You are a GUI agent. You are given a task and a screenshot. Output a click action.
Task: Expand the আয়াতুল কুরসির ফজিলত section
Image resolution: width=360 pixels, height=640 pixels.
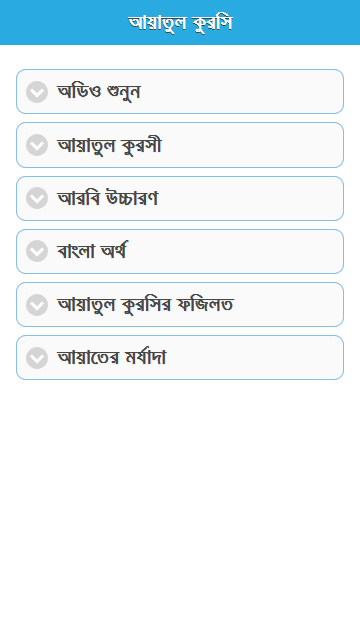pos(180,304)
